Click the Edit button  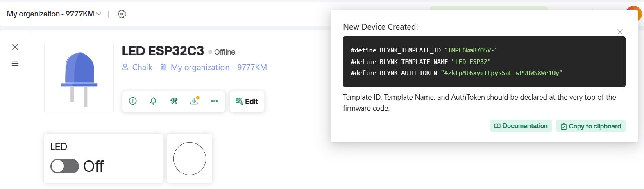point(247,102)
